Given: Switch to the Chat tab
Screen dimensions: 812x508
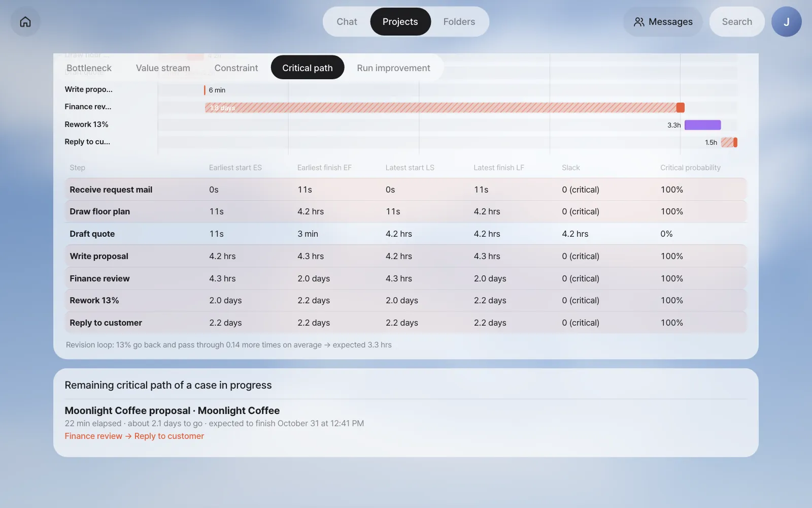Looking at the screenshot, I should 347,22.
